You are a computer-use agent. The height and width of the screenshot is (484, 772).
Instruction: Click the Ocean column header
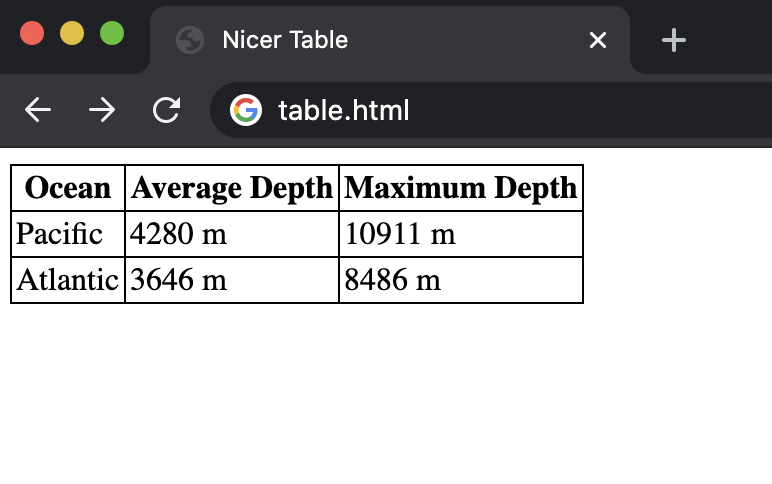(x=68, y=188)
